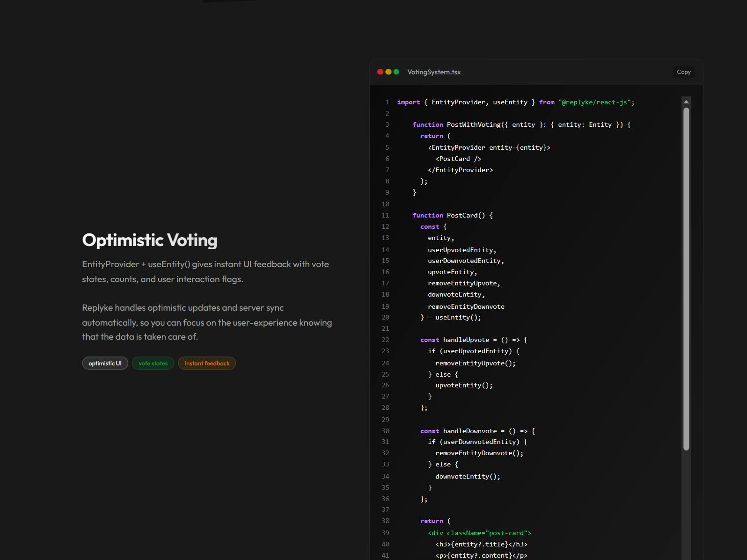Copy the VotingSystem.tsx code
Screen dimensions: 747x560
pos(683,72)
